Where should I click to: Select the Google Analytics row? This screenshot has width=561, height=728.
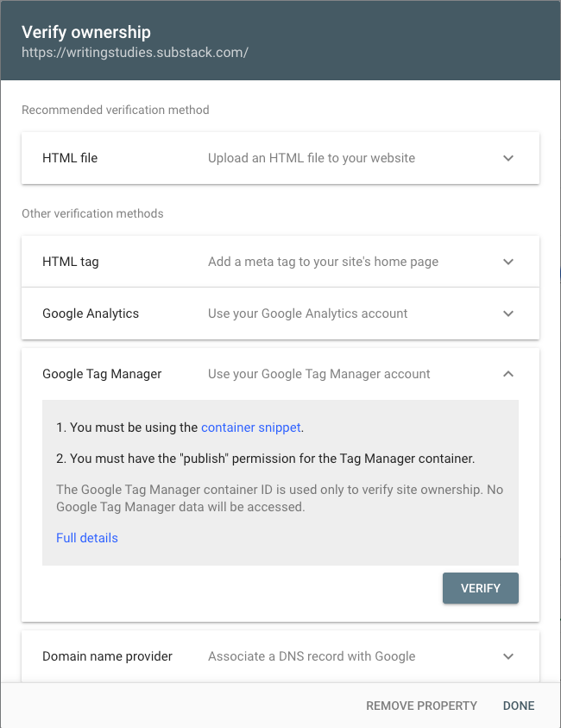(x=280, y=313)
